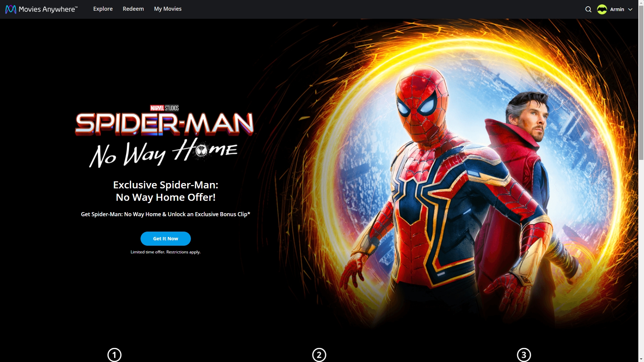
Task: Click the Marvel Studios logo
Action: click(164, 108)
